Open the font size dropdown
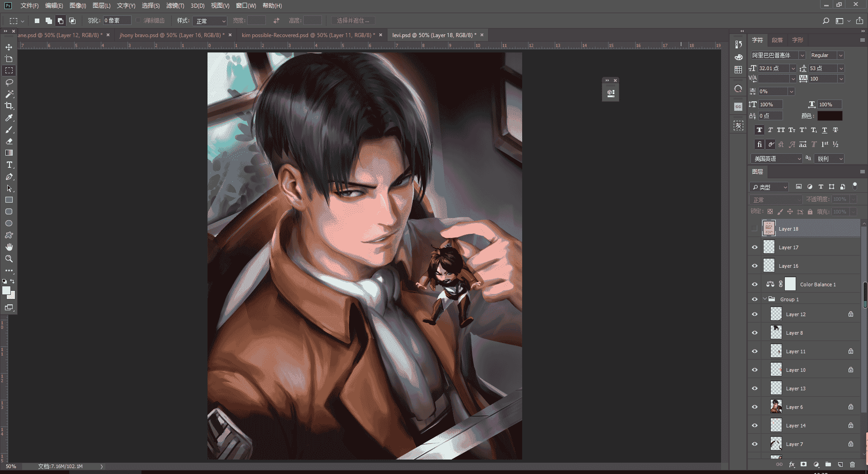The image size is (868, 474). tap(793, 68)
